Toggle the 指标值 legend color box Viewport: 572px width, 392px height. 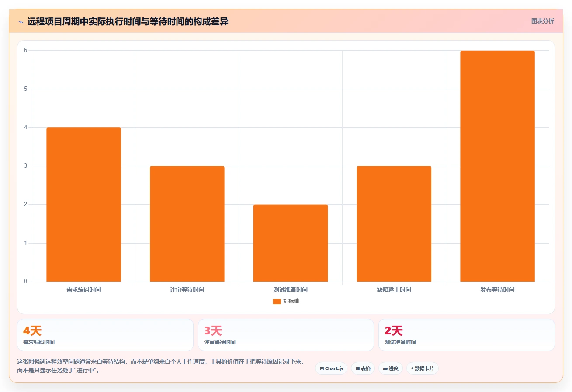click(277, 301)
